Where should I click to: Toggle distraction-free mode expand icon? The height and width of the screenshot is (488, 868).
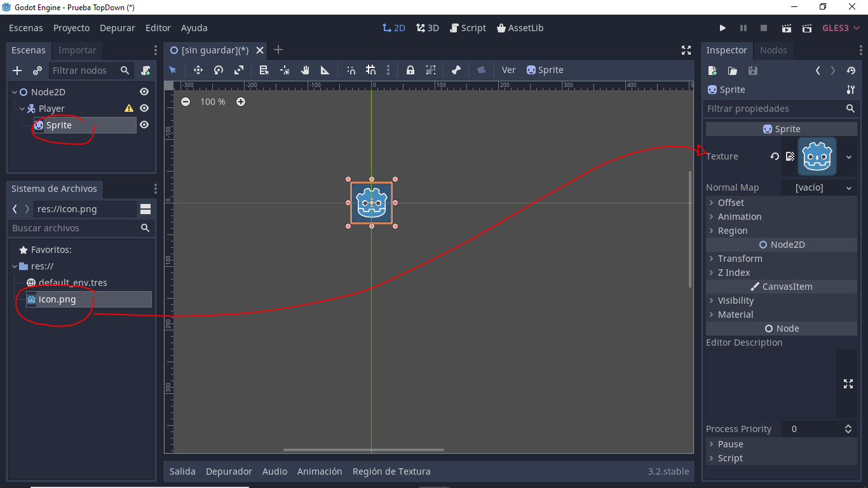[686, 50]
